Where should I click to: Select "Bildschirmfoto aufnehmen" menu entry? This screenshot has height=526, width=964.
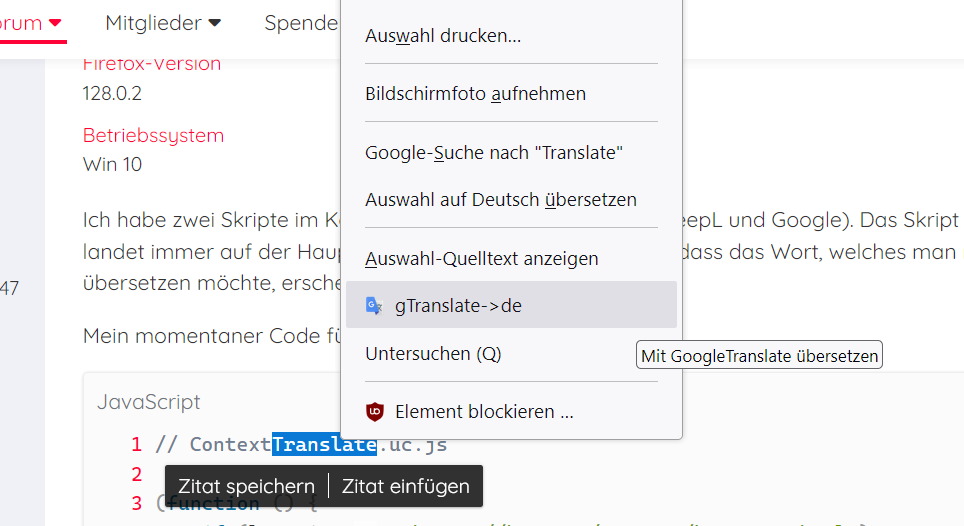[x=475, y=93]
